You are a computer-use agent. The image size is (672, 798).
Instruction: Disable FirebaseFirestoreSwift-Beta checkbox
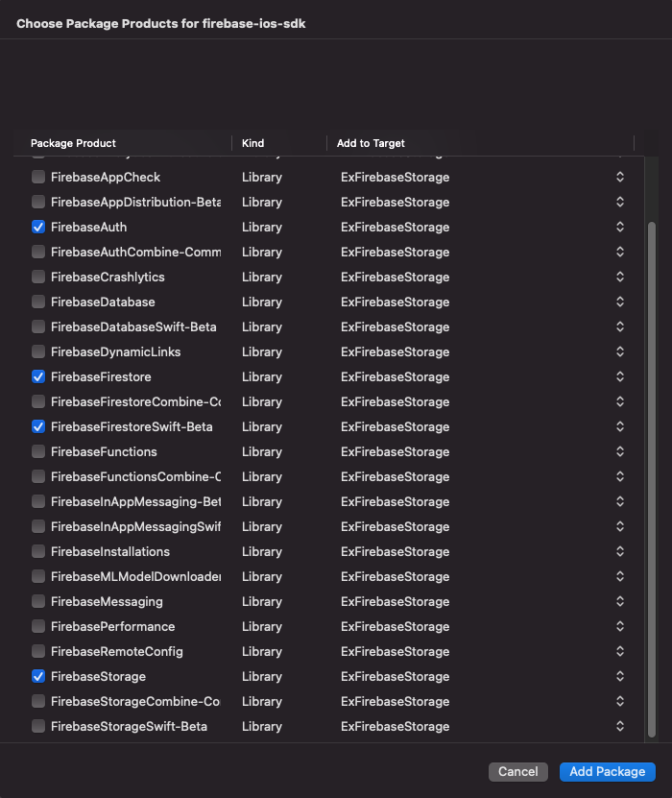[x=38, y=426]
